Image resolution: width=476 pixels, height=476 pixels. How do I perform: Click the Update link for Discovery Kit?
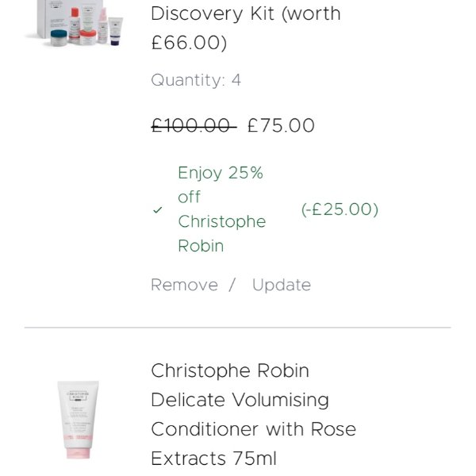(282, 286)
